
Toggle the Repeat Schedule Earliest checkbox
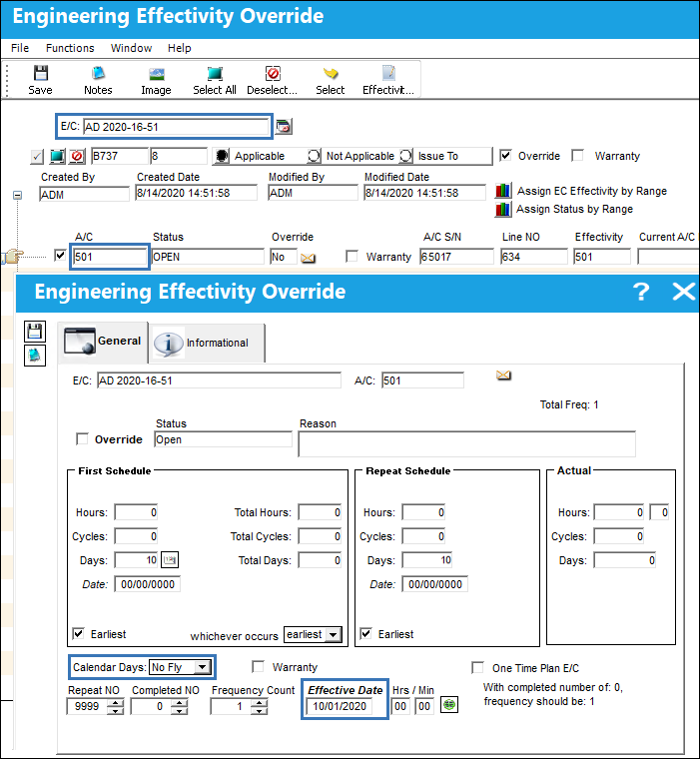point(365,633)
